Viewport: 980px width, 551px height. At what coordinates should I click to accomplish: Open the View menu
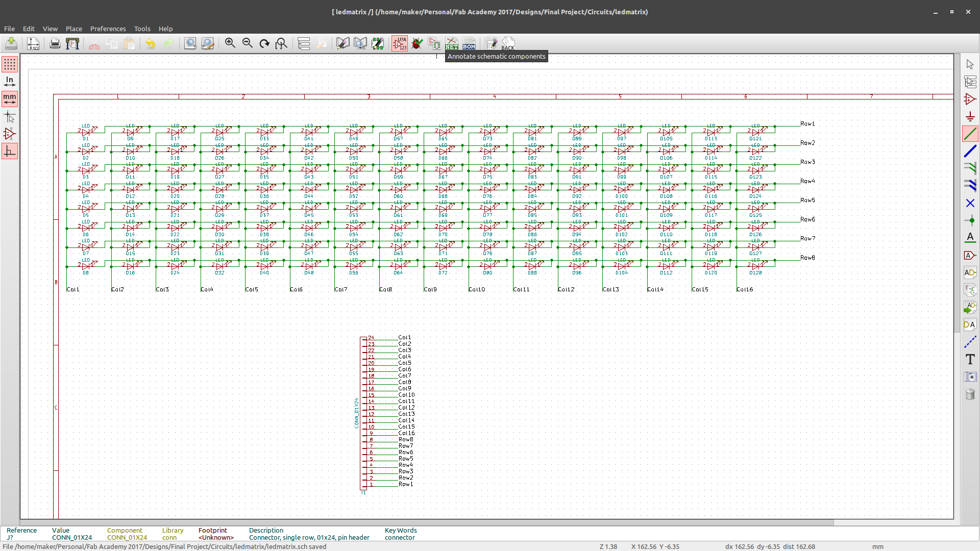tap(50, 29)
